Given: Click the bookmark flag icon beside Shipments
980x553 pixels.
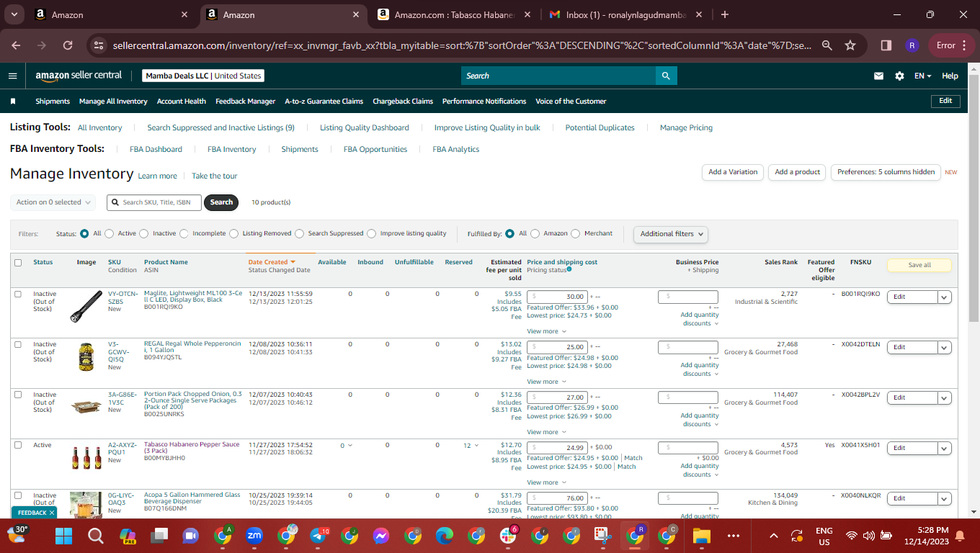Looking at the screenshot, I should (13, 102).
